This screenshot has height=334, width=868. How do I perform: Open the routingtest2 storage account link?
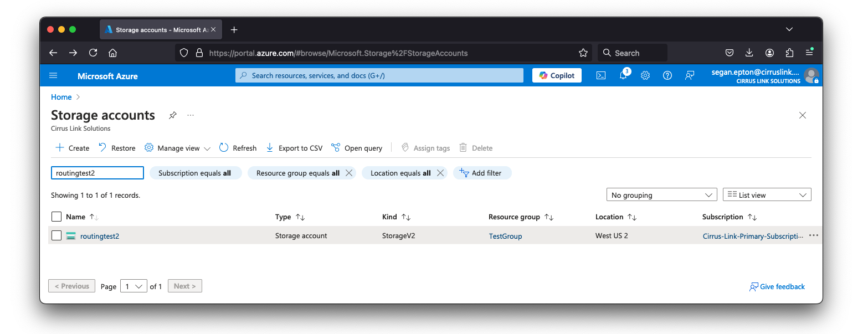click(x=100, y=236)
